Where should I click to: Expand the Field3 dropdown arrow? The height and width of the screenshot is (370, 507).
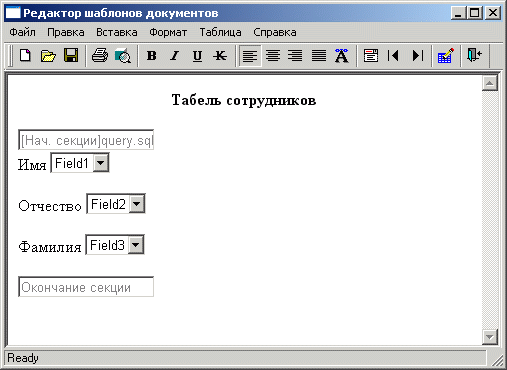[135, 245]
